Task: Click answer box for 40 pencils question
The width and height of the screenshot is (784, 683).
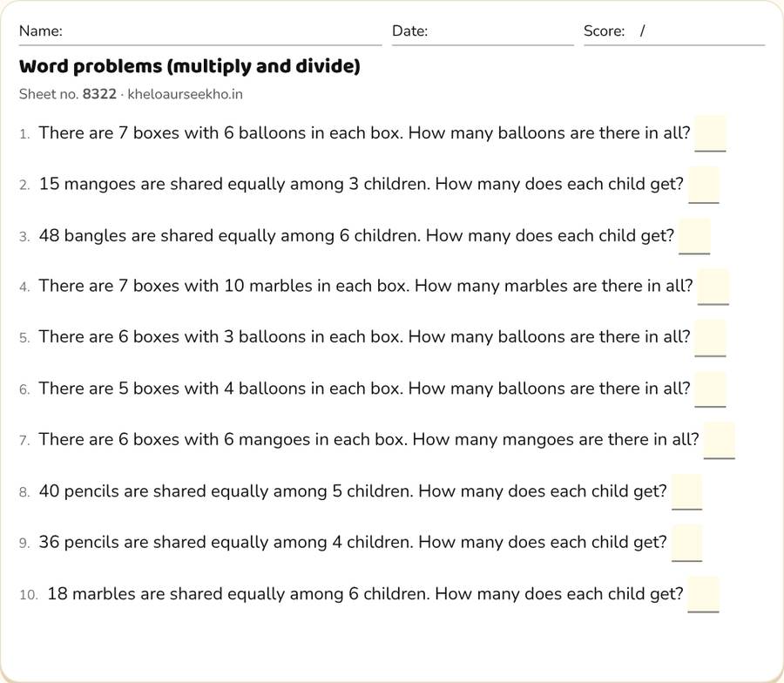Action: point(687,492)
